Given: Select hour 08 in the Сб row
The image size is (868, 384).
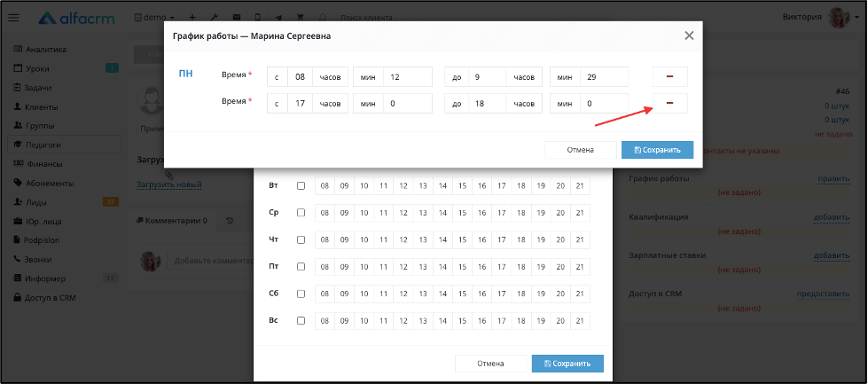Looking at the screenshot, I should click(x=325, y=294).
